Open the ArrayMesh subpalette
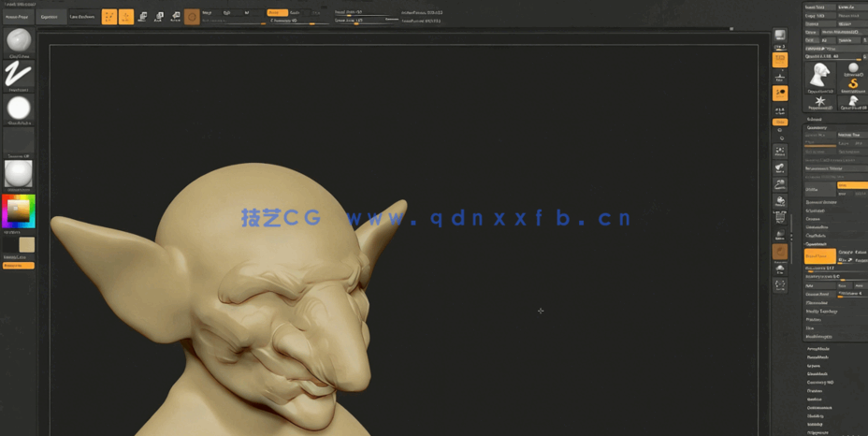Screen dimensions: 868x436 click(817, 349)
